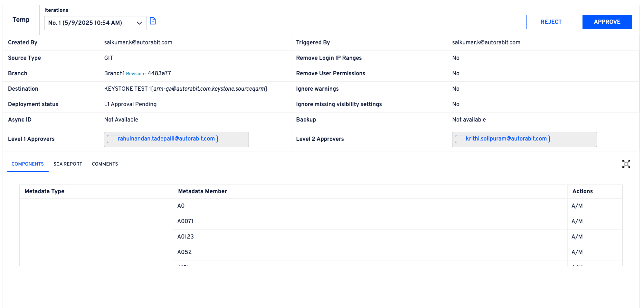Screen dimensions: 644x308
Task: Open the Iterations dropdown
Action: 95,23
